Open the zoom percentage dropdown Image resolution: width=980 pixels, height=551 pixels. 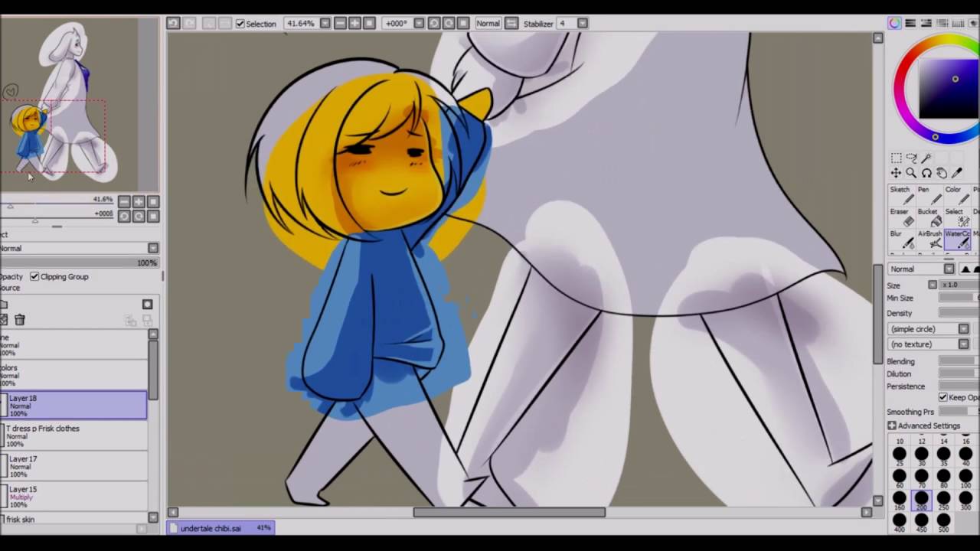[325, 24]
